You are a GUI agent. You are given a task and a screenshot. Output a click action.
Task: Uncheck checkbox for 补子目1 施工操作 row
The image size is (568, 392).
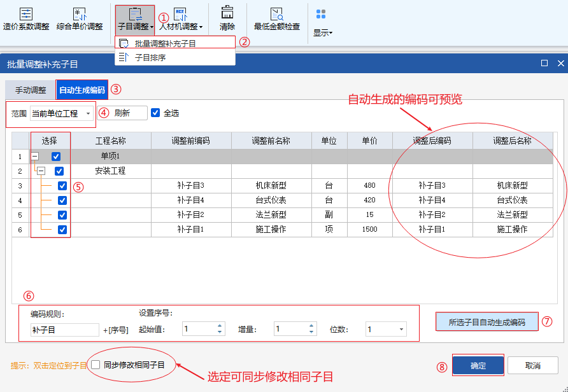click(x=62, y=230)
